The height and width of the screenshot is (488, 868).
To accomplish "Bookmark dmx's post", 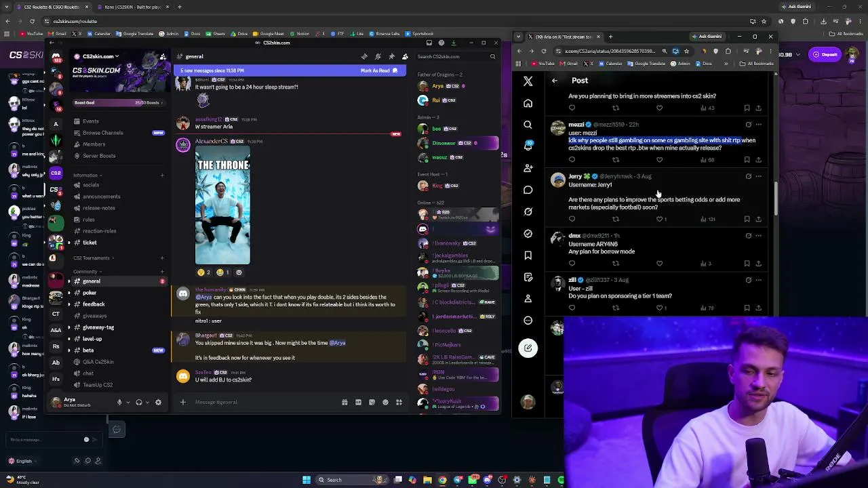I will [x=747, y=264].
